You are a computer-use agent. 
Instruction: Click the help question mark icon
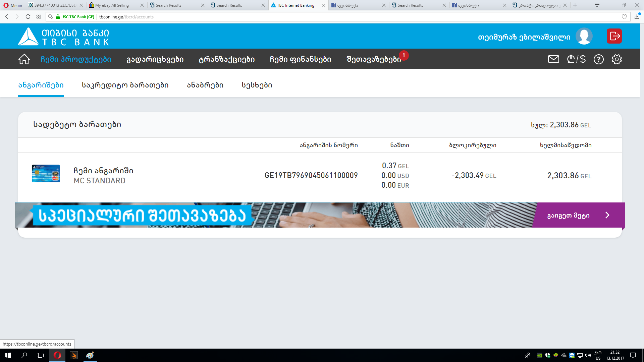pos(598,59)
